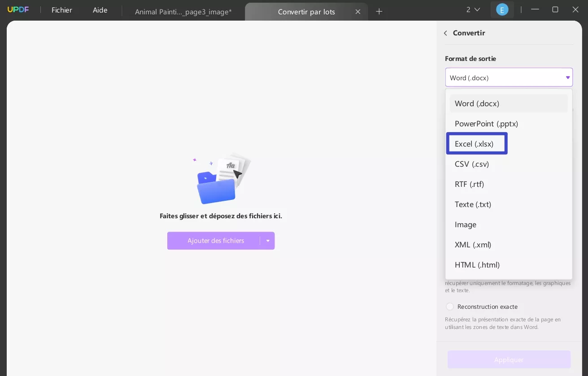Image resolution: width=588 pixels, height=376 pixels.
Task: Open the Aide menu
Action: (x=100, y=9)
